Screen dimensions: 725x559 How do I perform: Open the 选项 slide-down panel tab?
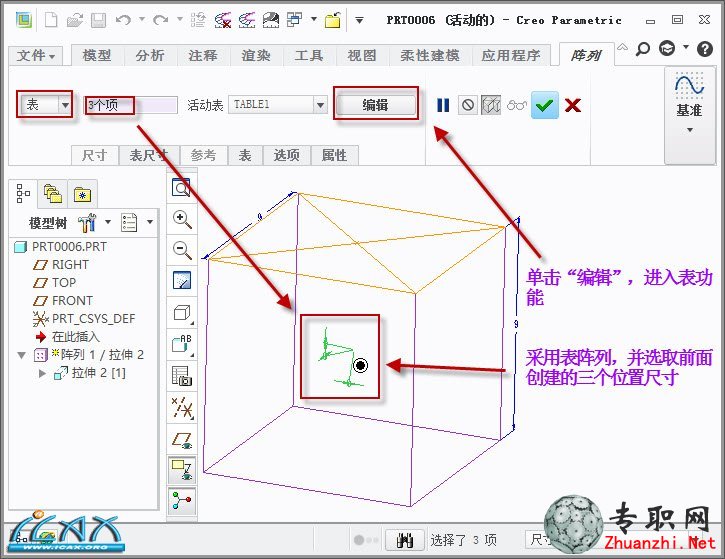pyautogui.click(x=287, y=155)
